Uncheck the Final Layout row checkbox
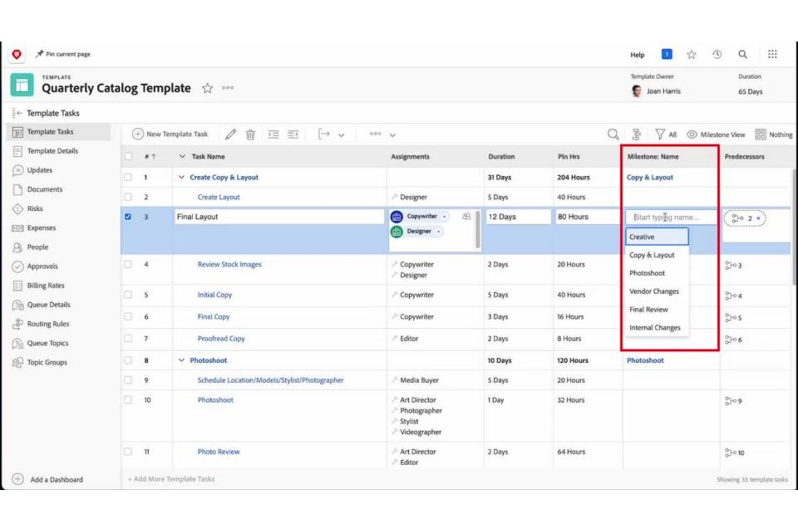The width and height of the screenshot is (798, 532). 128,217
